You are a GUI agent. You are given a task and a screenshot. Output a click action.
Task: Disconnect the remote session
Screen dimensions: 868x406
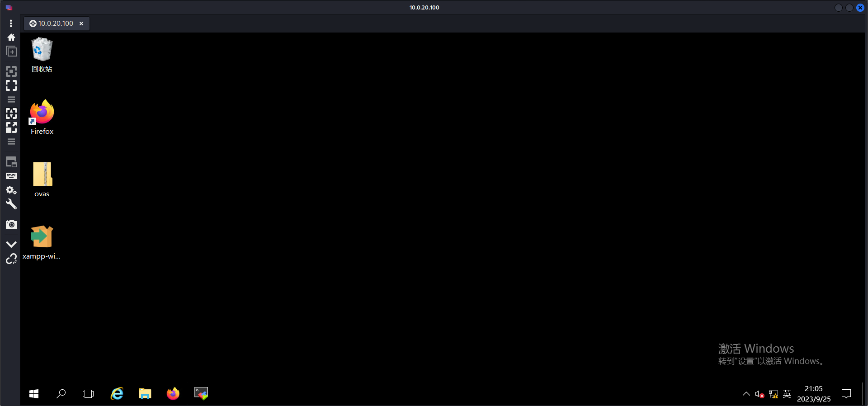pyautogui.click(x=11, y=259)
